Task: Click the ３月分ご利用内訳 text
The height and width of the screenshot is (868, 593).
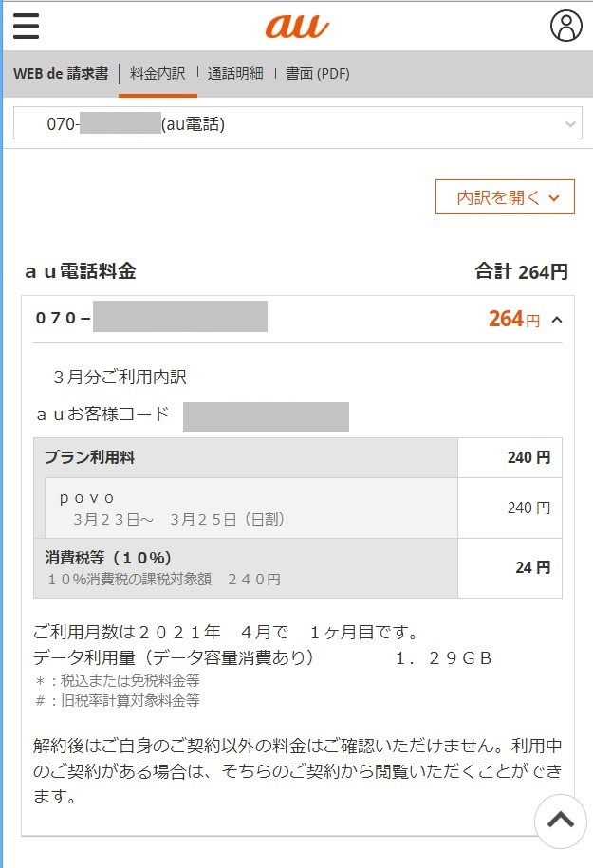Action: coord(120,377)
